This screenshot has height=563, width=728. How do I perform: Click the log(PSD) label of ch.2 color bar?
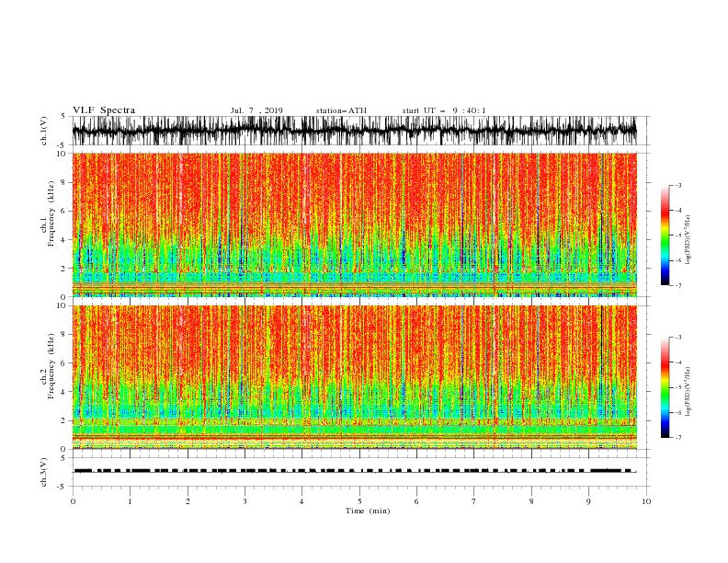[x=688, y=391]
